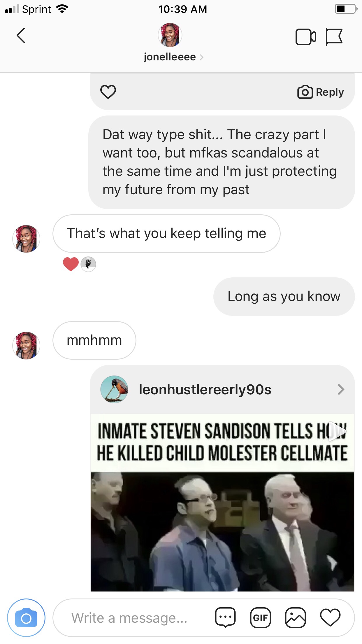
Task: Tap reactor's small avatar next to heart
Action: point(88,264)
